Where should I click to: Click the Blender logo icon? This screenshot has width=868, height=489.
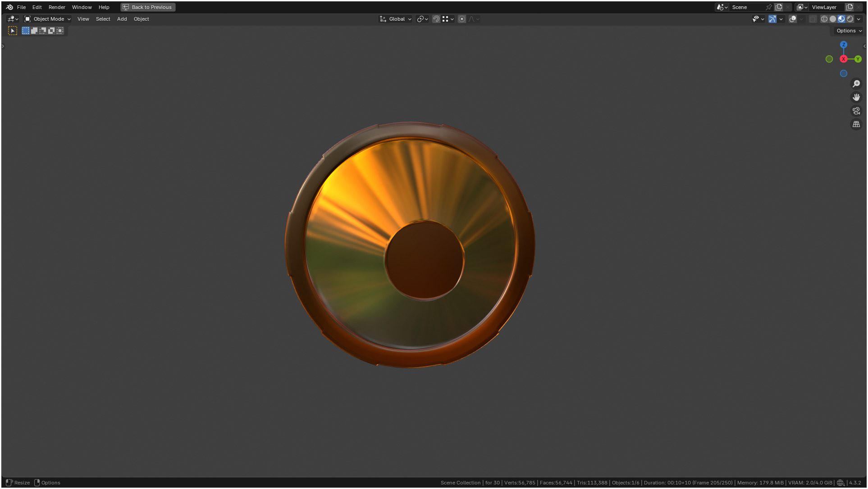click(9, 7)
